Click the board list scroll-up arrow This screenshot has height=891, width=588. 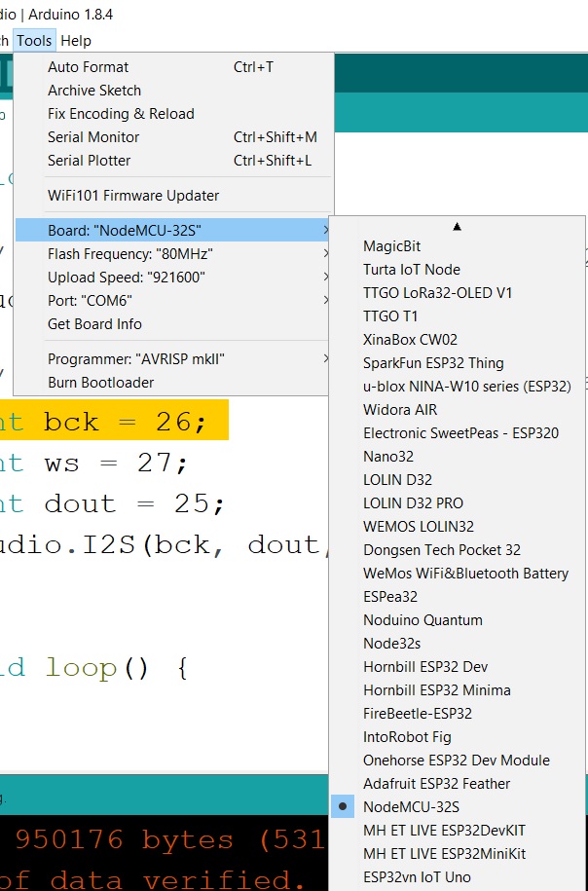pos(457,227)
